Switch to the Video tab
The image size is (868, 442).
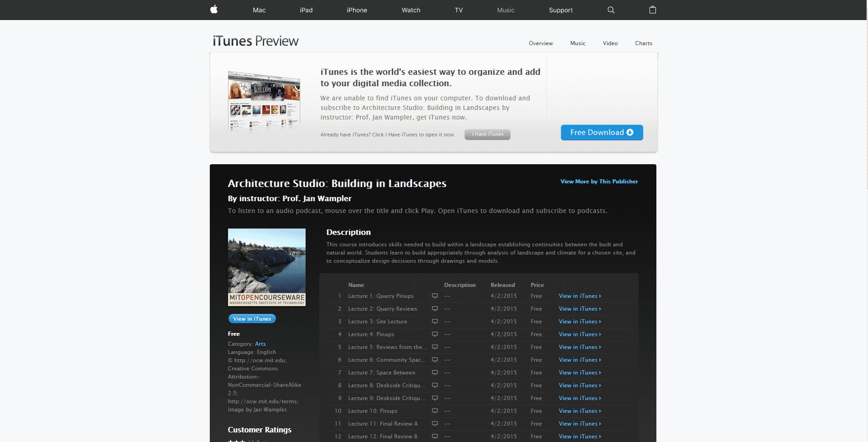610,43
